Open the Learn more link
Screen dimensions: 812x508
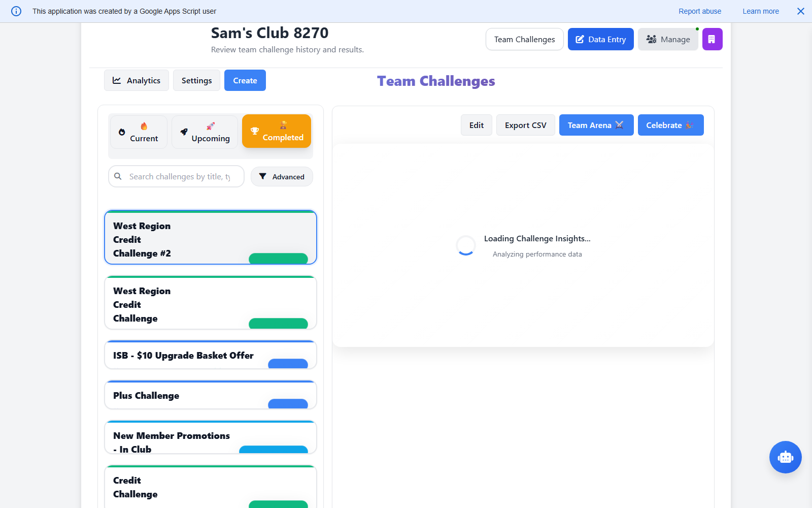pos(760,11)
